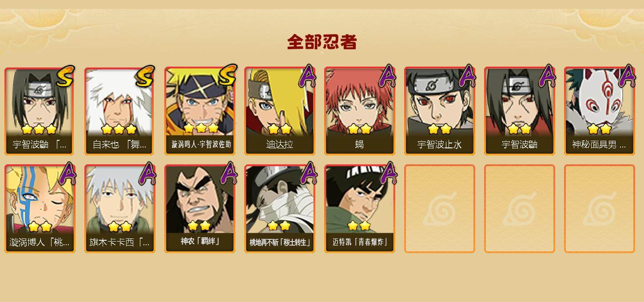This screenshot has height=302, width=644.
Task: Select the red-haired 蝎 ninja card
Action: [x=359, y=111]
